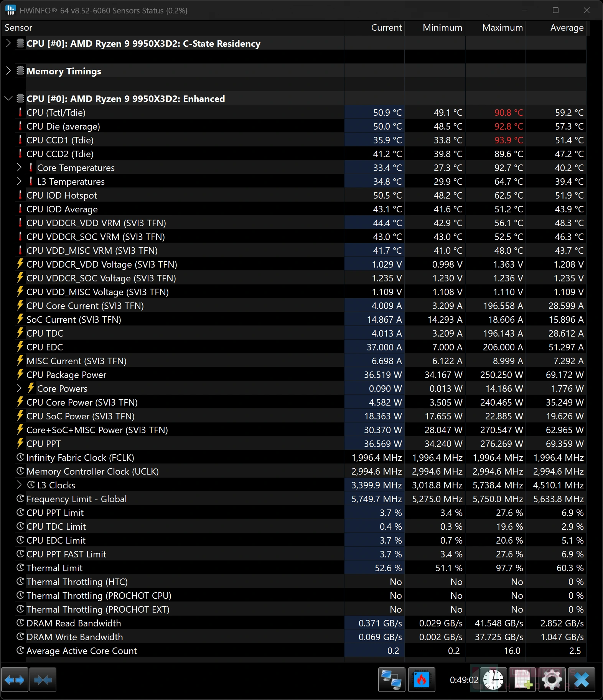
Task: Select the CPU Package Power row
Action: click(293, 375)
